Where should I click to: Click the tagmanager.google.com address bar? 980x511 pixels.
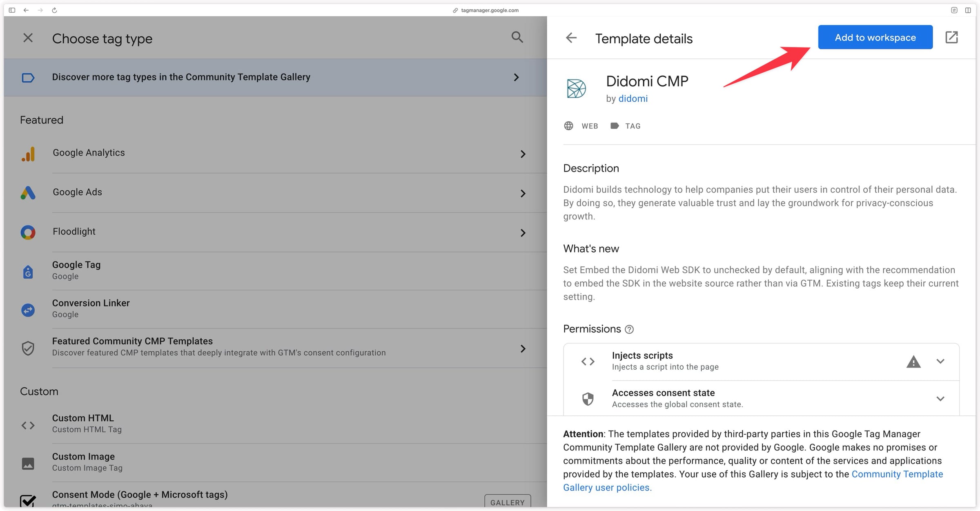point(486,10)
